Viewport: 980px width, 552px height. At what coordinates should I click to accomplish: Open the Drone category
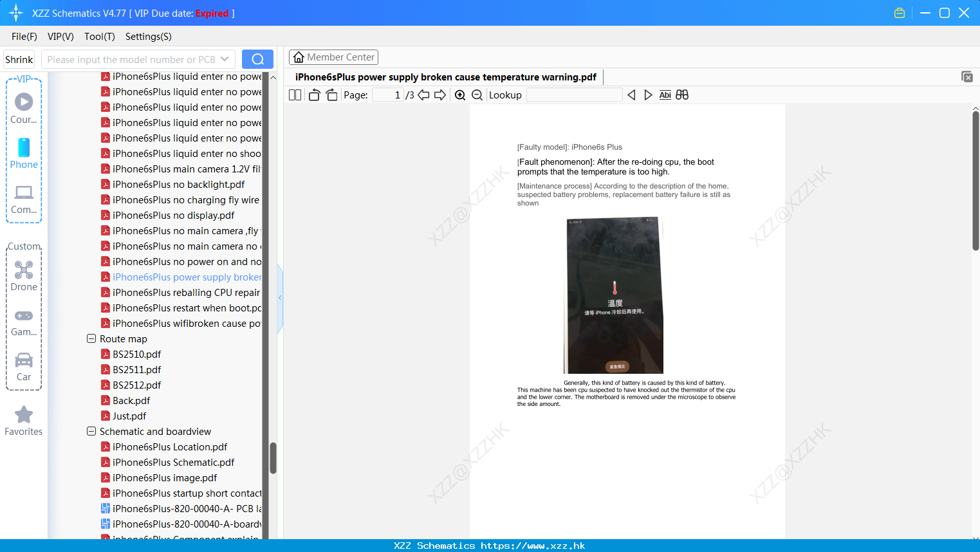(24, 275)
